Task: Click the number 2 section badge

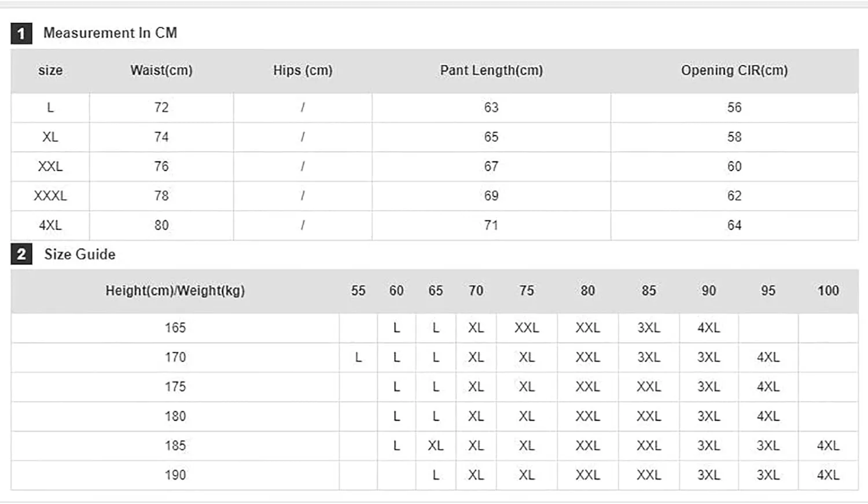Action: (x=21, y=254)
